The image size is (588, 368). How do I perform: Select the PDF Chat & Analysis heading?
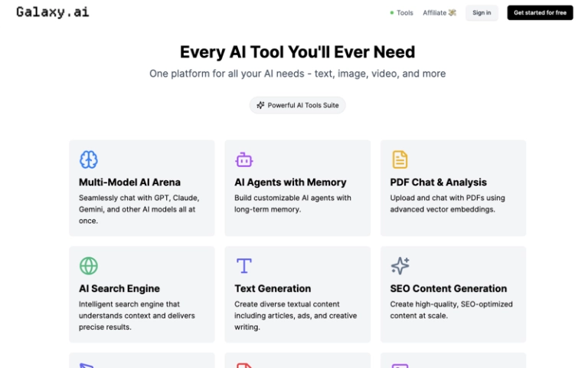(x=438, y=182)
